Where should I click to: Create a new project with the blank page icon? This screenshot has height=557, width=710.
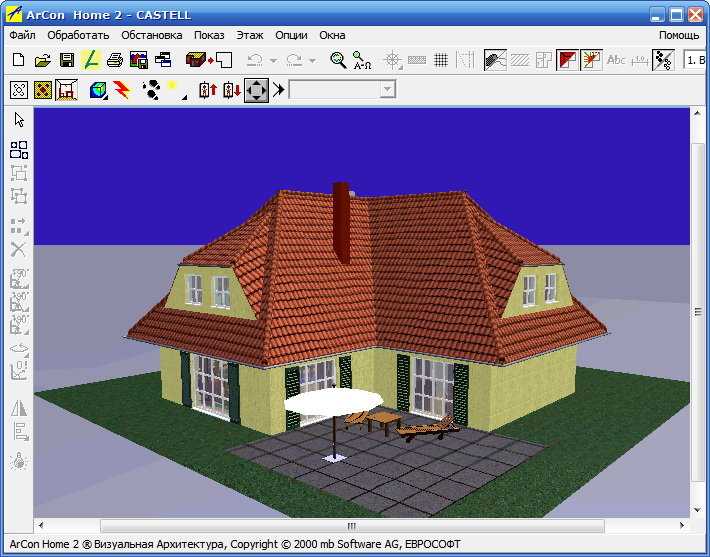coord(19,60)
